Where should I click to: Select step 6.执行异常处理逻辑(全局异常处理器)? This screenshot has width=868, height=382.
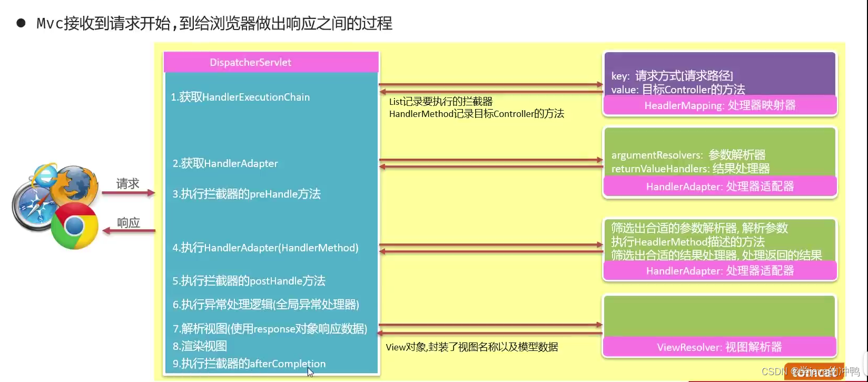tap(266, 305)
